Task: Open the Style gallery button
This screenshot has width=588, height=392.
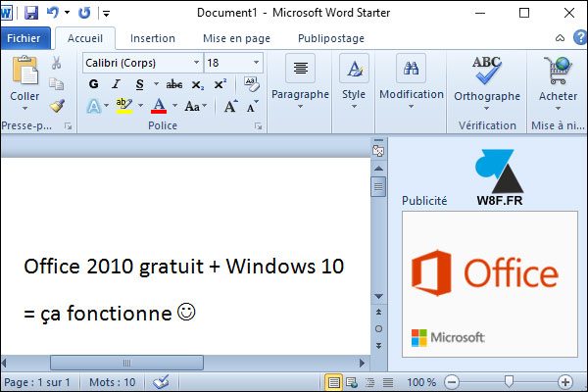Action: click(x=354, y=82)
